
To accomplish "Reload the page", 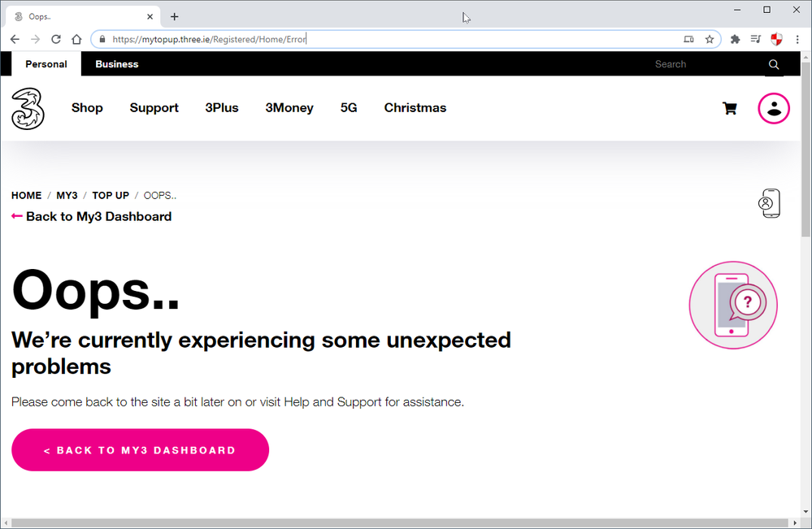I will 56,39.
